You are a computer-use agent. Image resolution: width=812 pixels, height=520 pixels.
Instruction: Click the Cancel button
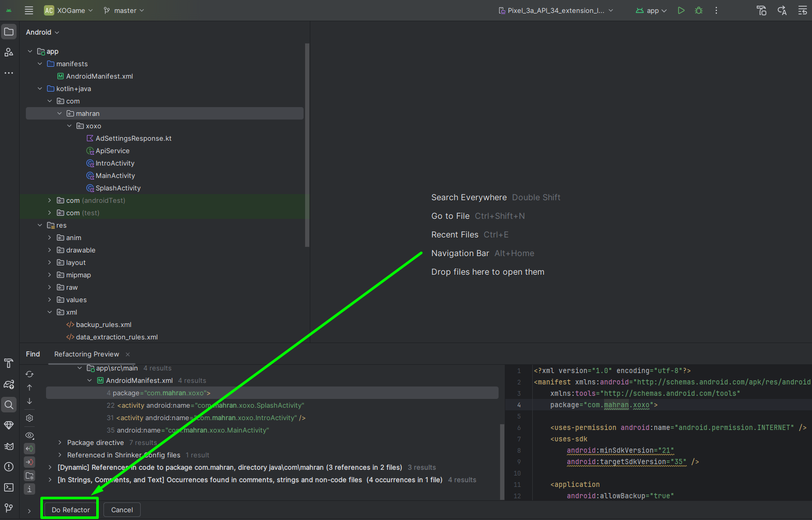click(122, 510)
